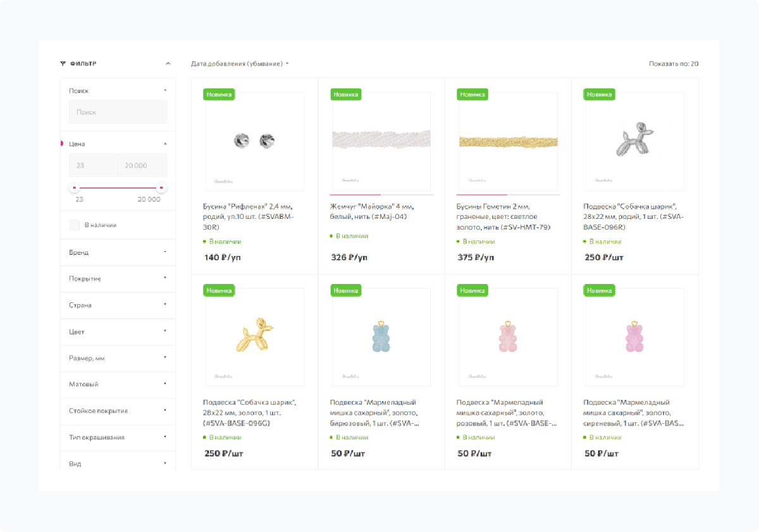Expand the 'Цвет' filter section

tap(117, 331)
